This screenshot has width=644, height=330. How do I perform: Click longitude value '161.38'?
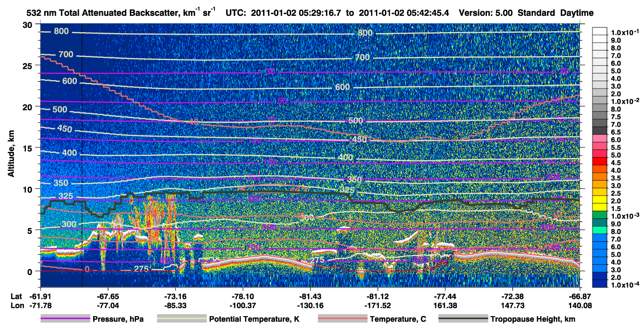point(445,306)
